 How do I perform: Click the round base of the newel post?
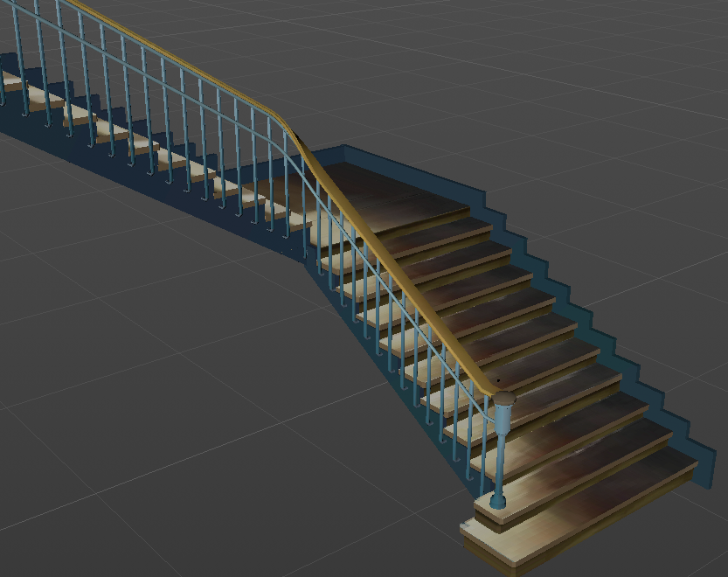pos(497,502)
